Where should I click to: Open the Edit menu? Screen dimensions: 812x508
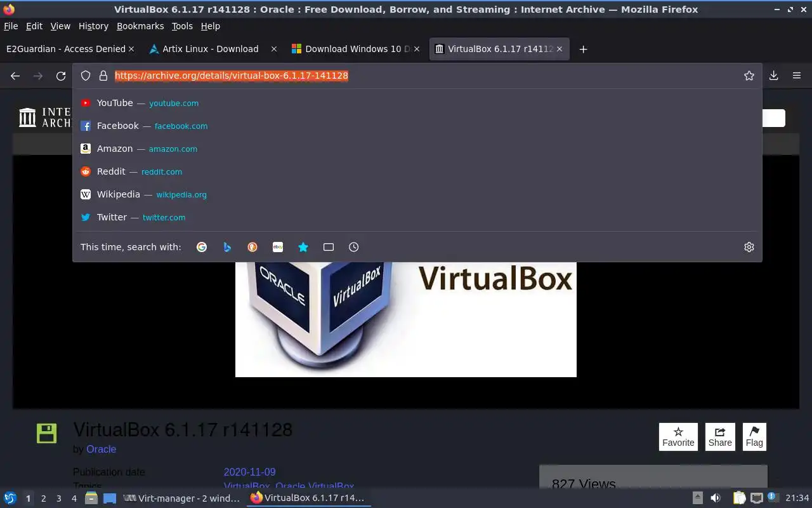click(34, 26)
